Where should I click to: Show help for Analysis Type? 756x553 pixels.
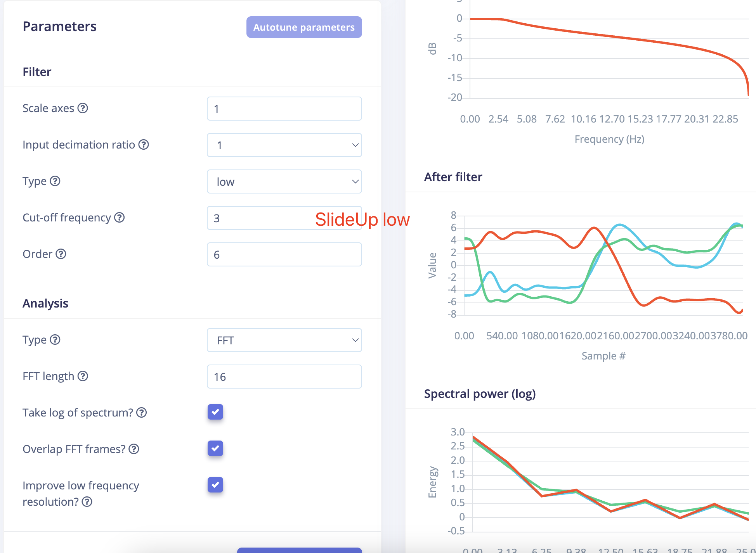coord(55,340)
